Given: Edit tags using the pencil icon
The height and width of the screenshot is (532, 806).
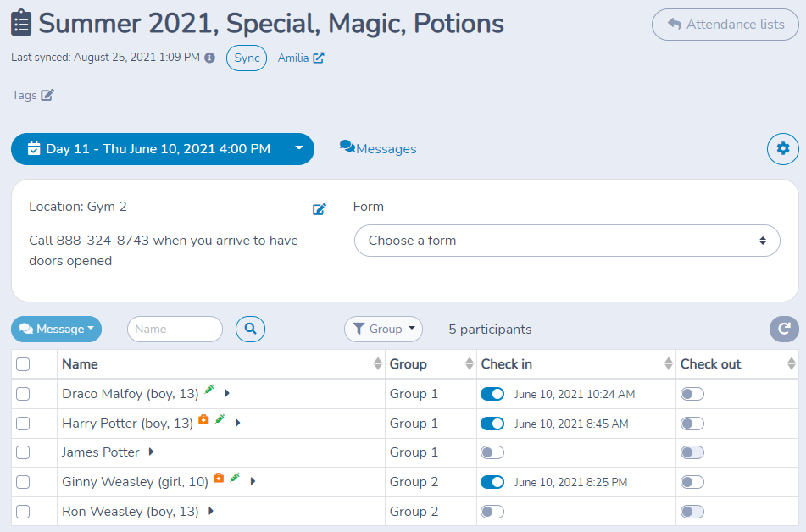Looking at the screenshot, I should pyautogui.click(x=47, y=95).
